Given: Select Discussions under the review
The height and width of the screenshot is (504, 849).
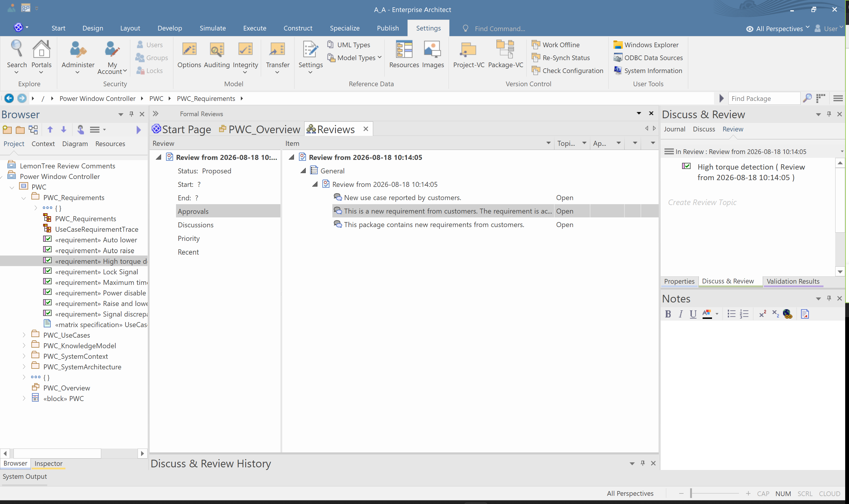Looking at the screenshot, I should tap(196, 225).
